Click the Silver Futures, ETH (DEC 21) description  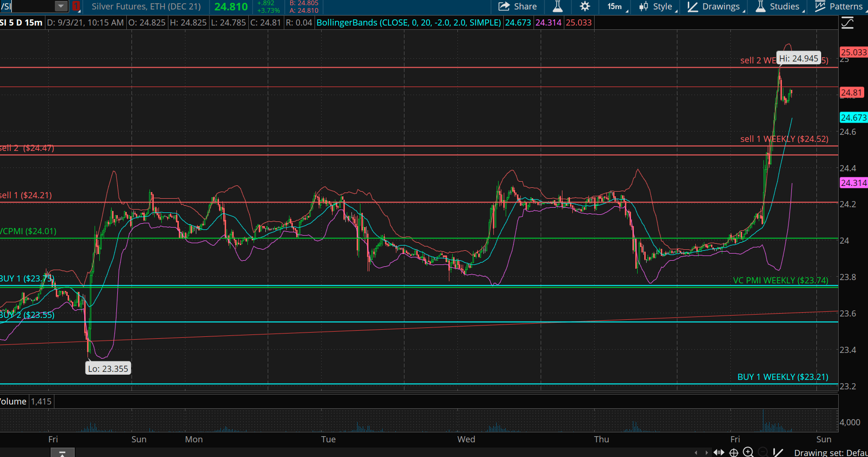pos(146,7)
